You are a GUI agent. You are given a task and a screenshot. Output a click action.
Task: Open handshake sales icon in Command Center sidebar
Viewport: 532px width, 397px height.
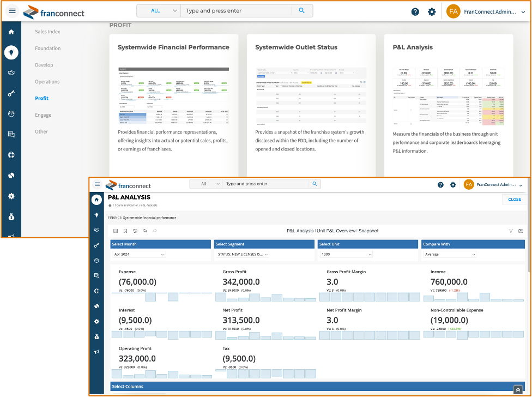11,73
